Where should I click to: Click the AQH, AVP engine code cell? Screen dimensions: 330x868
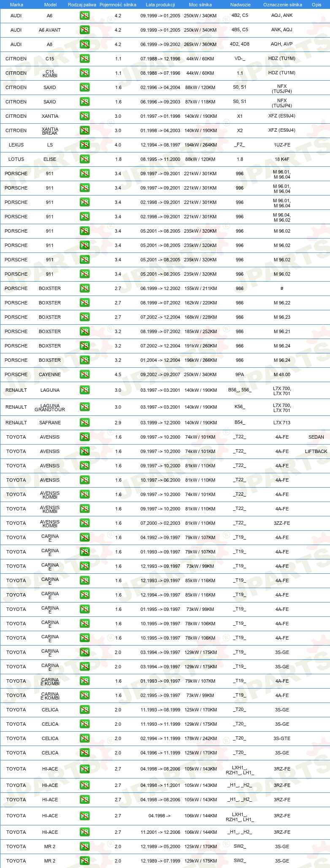(282, 44)
